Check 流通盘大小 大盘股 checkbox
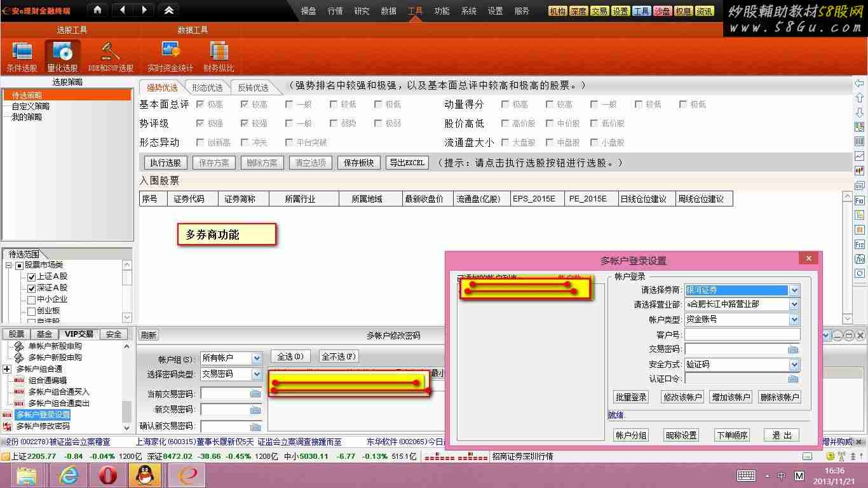 505,142
